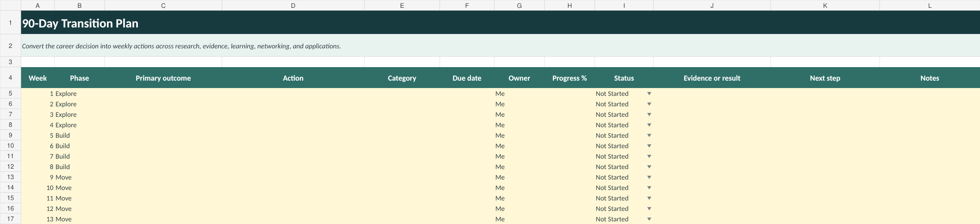Select column A header
This screenshot has height=224, width=980.
click(x=38, y=5)
